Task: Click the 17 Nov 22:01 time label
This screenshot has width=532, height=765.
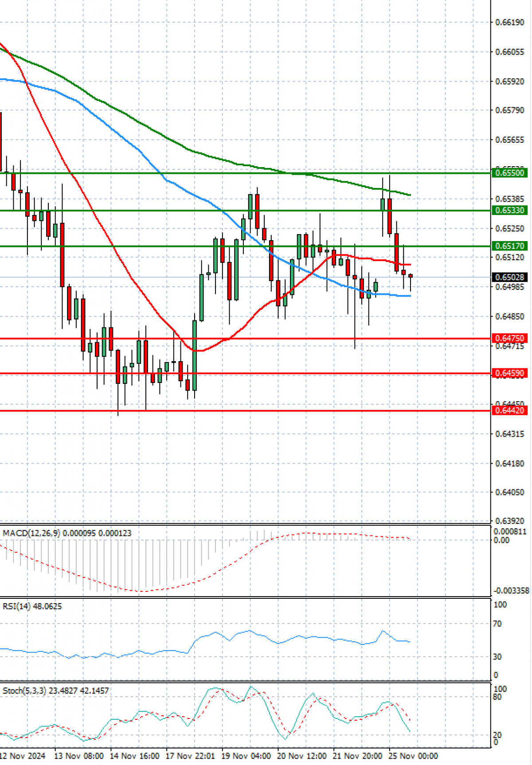Action: click(x=190, y=756)
